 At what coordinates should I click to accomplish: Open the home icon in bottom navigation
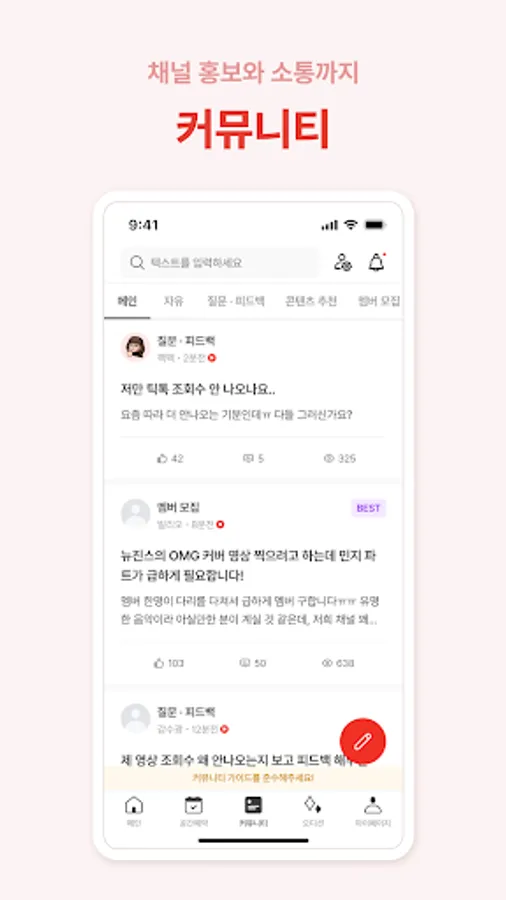134,810
